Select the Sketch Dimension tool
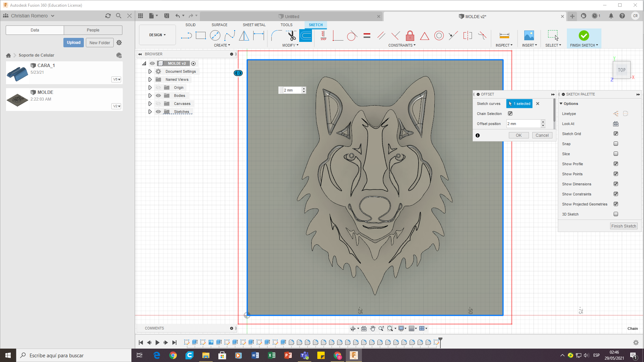644x362 pixels. tap(259, 36)
